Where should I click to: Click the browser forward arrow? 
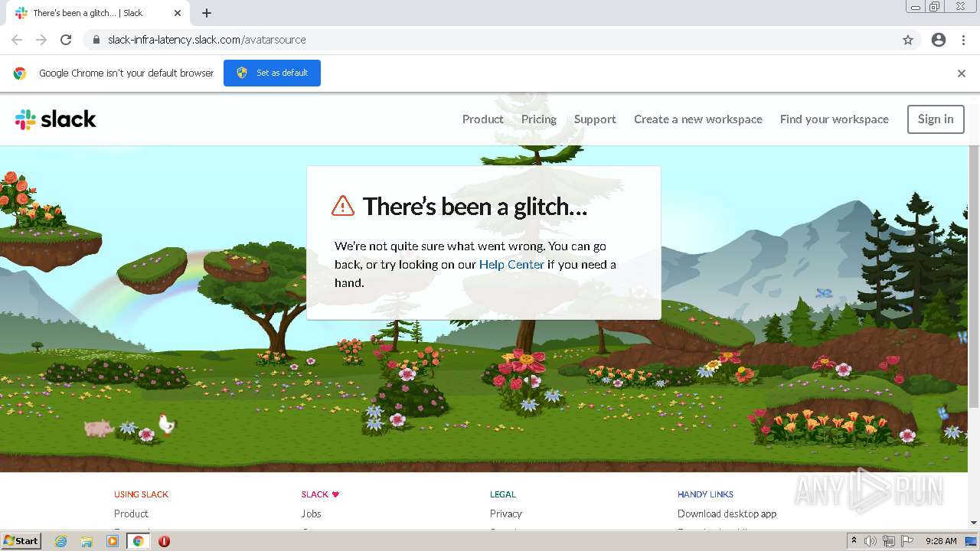41,40
